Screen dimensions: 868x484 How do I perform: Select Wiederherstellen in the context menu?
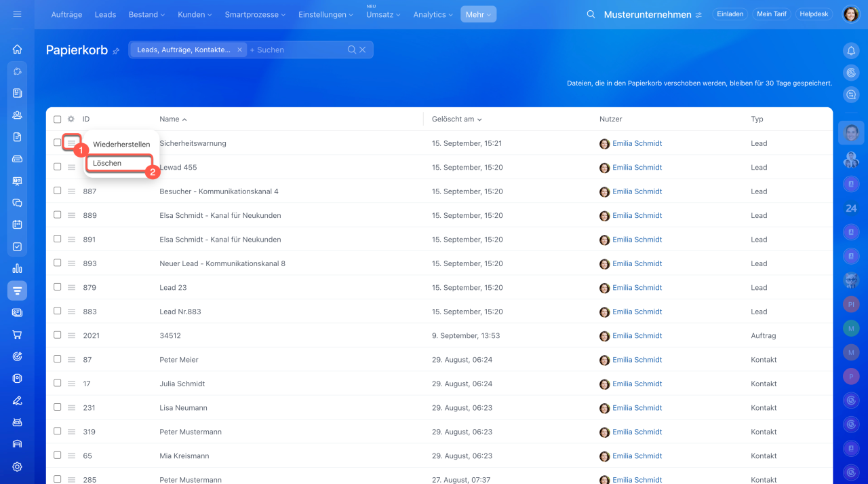point(121,145)
